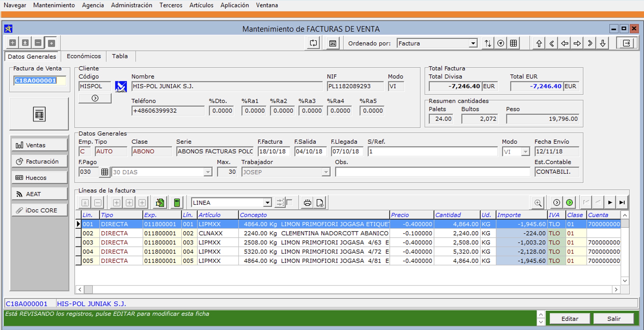Click the magnifier zoom icon

(538, 203)
